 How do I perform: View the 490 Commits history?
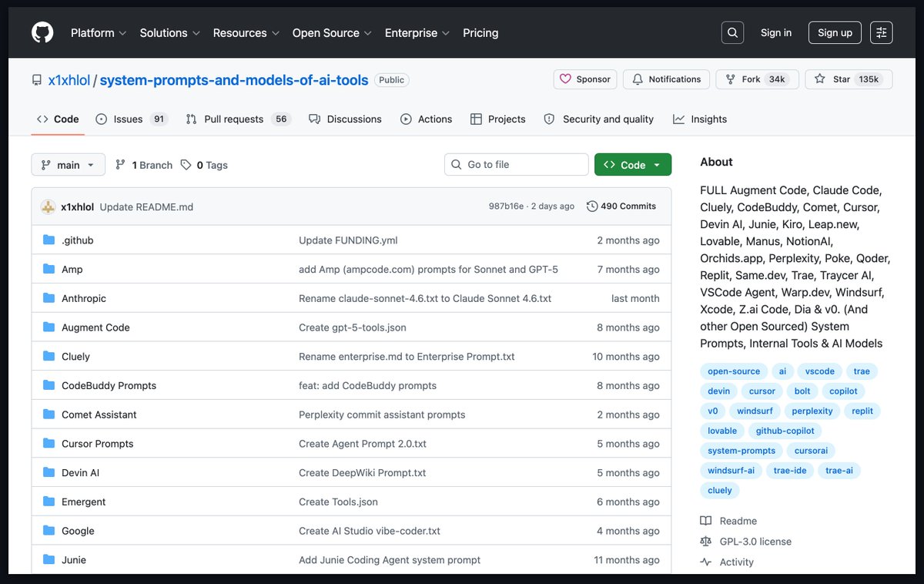(x=621, y=206)
